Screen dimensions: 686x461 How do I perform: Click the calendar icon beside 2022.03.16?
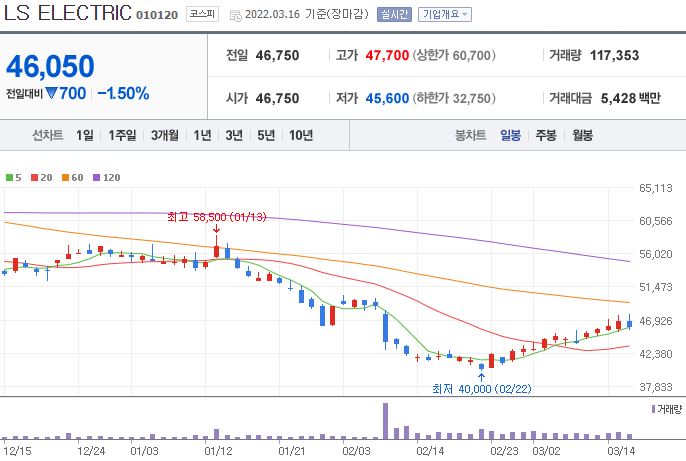[x=235, y=16]
